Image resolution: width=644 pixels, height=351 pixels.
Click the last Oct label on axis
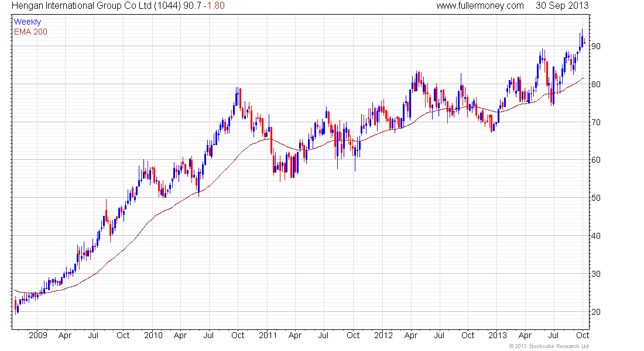[x=583, y=335]
